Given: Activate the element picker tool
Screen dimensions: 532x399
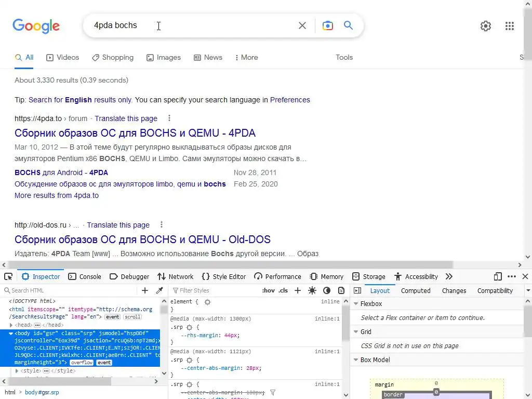Looking at the screenshot, I should coord(8,276).
